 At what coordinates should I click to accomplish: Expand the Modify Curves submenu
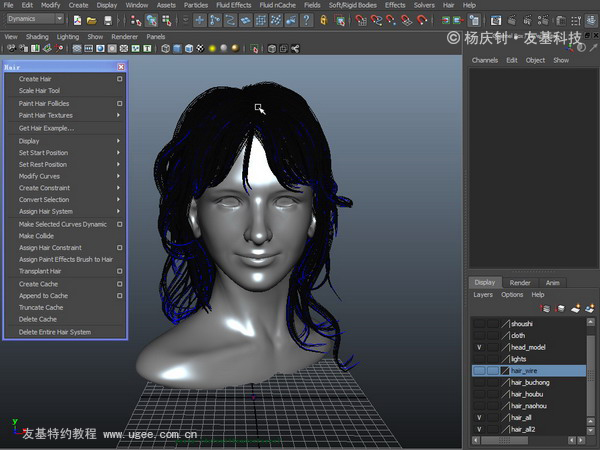point(118,176)
